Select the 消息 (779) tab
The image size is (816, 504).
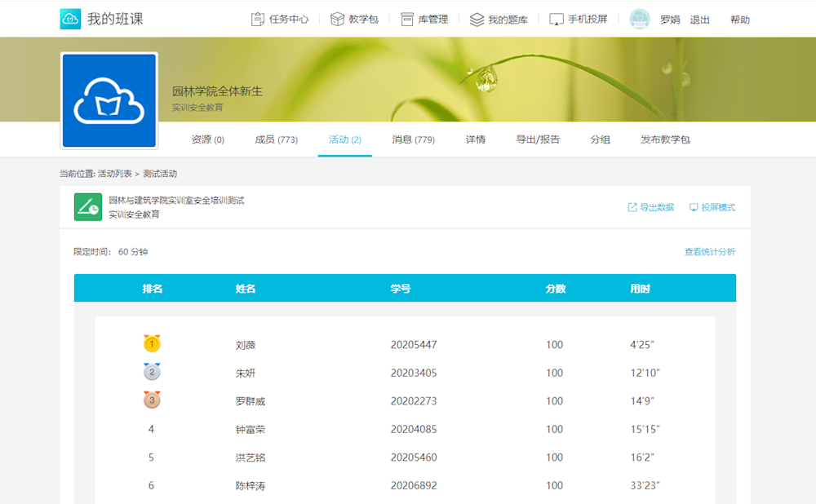point(413,139)
